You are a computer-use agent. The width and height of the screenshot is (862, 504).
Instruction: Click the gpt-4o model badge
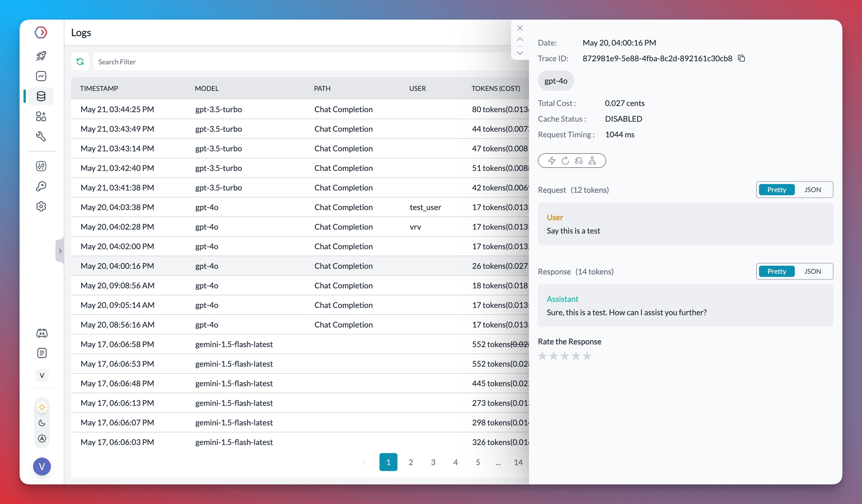pos(556,81)
